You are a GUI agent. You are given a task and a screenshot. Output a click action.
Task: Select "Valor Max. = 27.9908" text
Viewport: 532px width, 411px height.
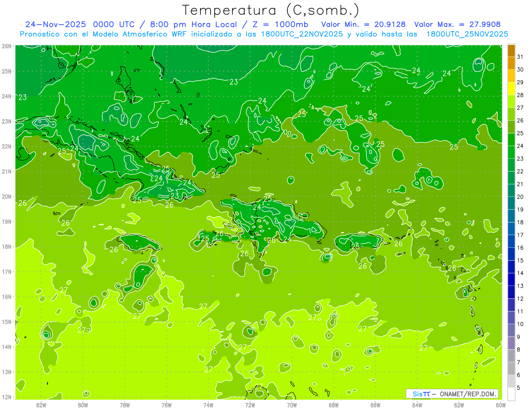click(x=458, y=24)
